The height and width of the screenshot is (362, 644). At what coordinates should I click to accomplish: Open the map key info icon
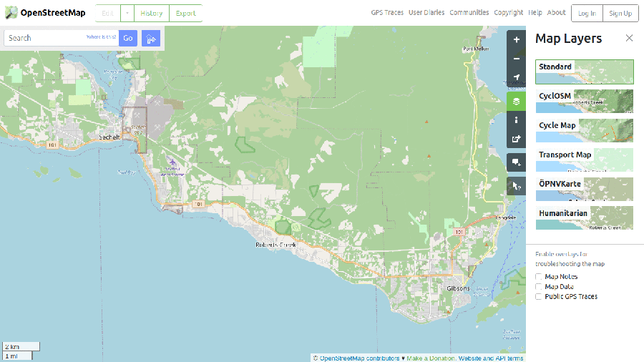point(516,120)
